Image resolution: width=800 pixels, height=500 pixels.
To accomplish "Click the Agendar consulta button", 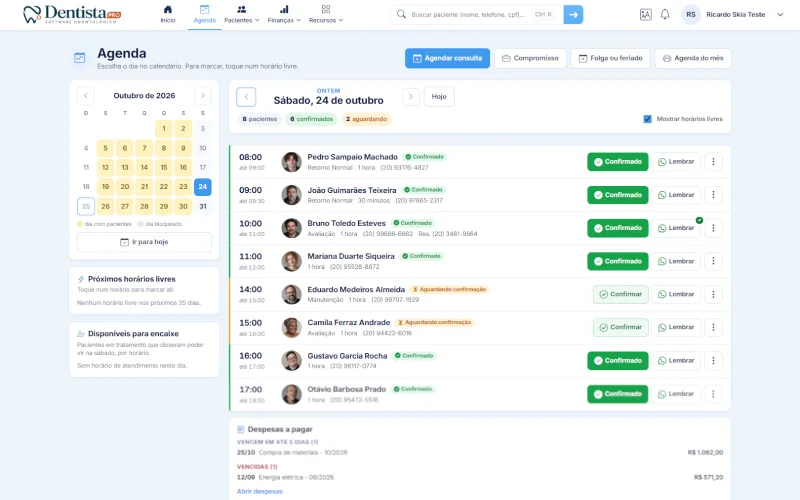I will (447, 58).
